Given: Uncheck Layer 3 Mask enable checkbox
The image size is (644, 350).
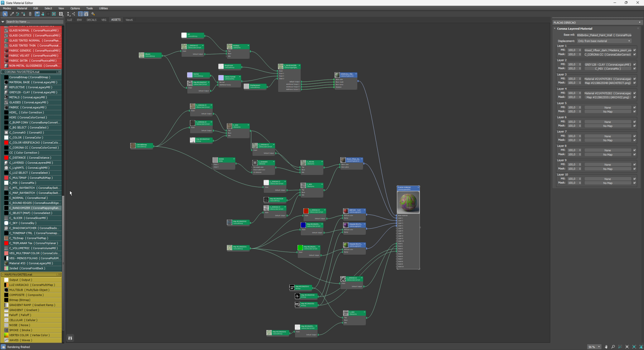Looking at the screenshot, I should [635, 83].
